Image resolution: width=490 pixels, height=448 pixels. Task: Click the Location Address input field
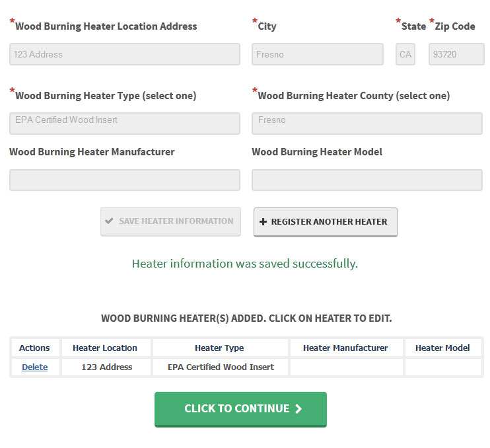(x=125, y=54)
